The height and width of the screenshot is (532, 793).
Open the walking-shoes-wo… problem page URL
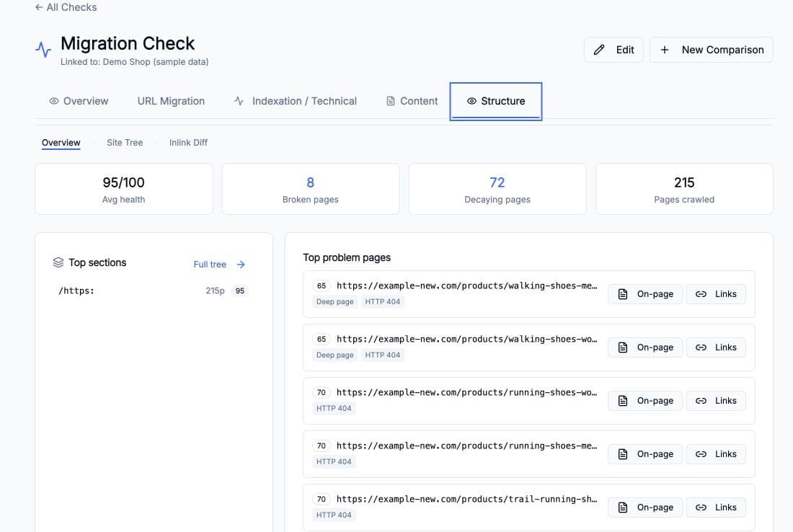tap(466, 340)
